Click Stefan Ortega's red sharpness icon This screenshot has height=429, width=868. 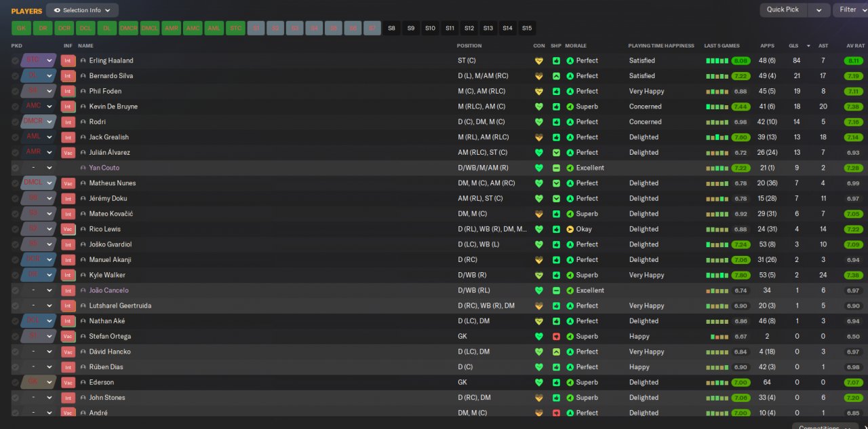[556, 337]
